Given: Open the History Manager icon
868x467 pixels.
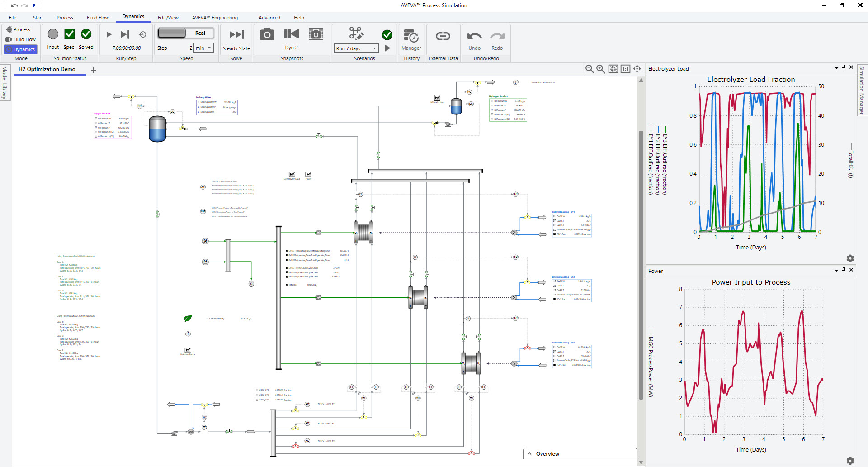Looking at the screenshot, I should click(x=411, y=36).
